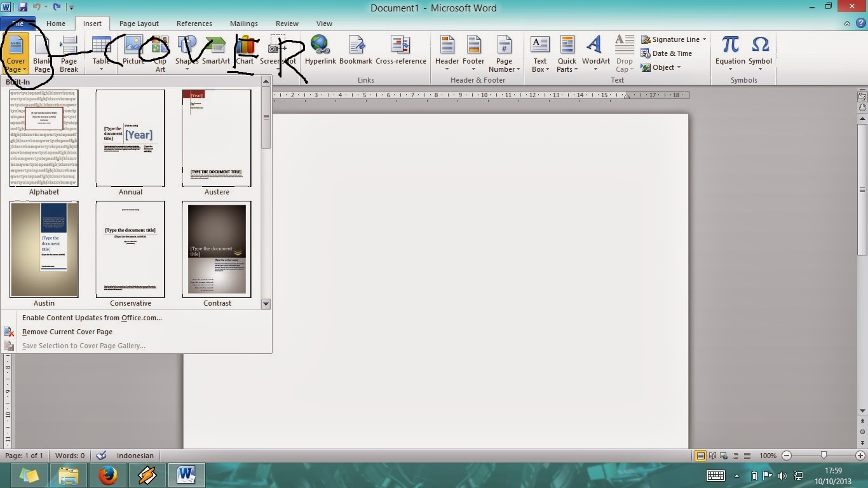Switch to the References tab
Image resolution: width=868 pixels, height=488 pixels.
(194, 24)
